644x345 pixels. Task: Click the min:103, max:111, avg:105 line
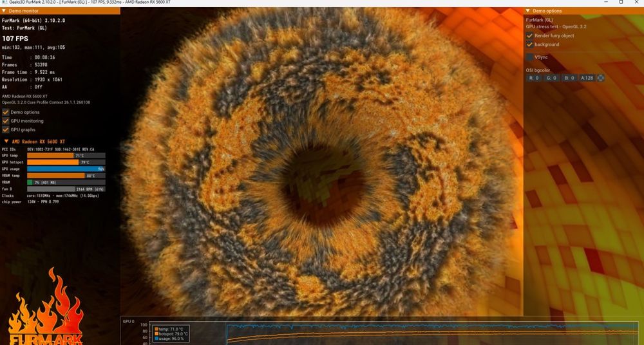coord(33,48)
